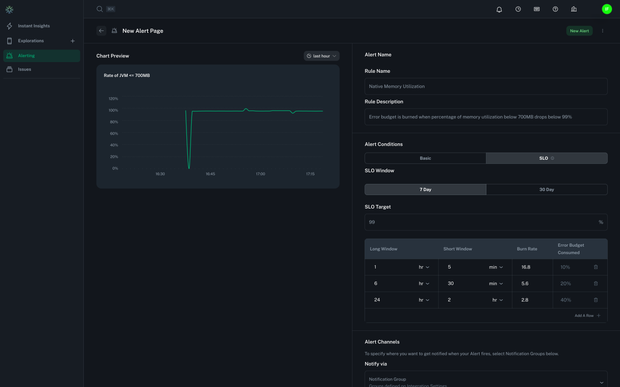Click the chart title Rate of JVM <= 700MB
This screenshot has width=620, height=387.
coord(127,76)
